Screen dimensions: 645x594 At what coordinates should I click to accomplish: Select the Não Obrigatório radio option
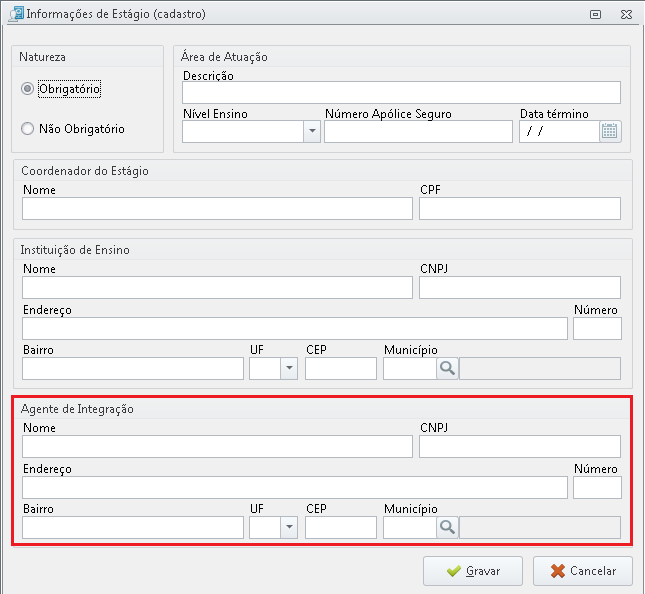(x=27, y=128)
